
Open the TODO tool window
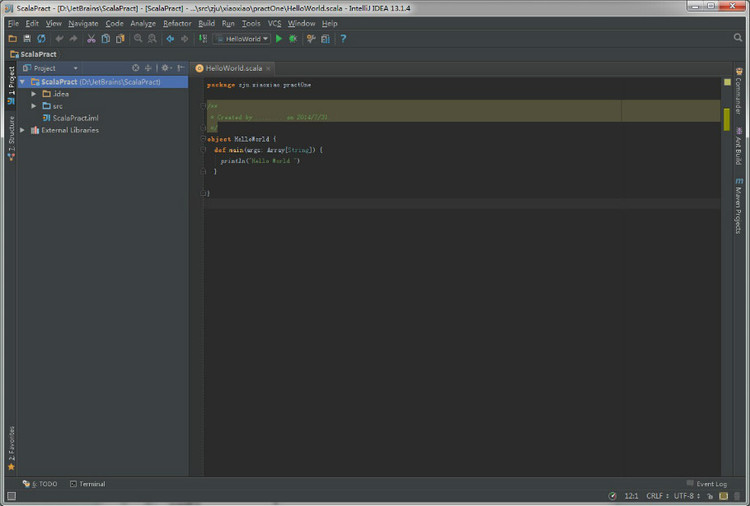point(40,484)
